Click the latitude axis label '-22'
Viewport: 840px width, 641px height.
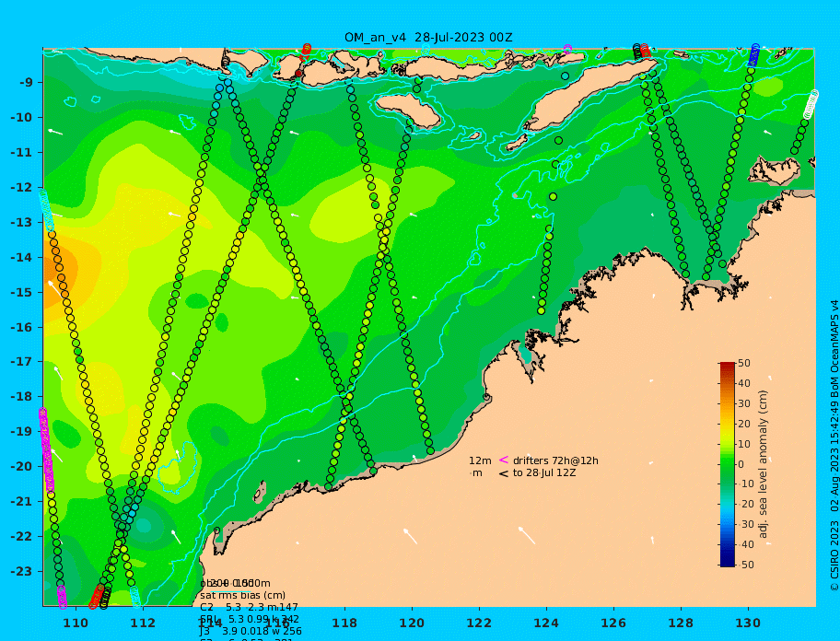click(22, 537)
